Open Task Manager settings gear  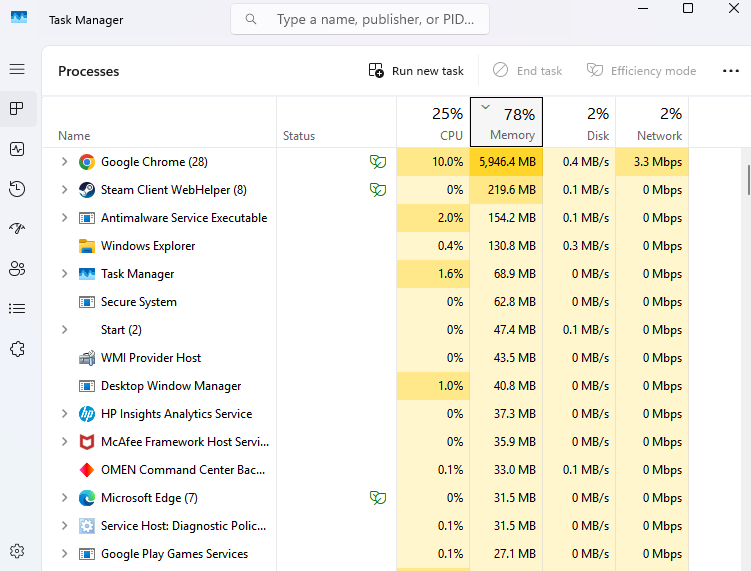[17, 551]
